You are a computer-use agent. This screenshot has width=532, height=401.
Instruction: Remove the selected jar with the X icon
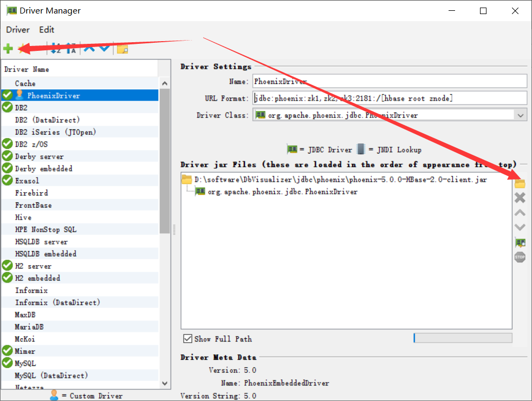click(520, 198)
